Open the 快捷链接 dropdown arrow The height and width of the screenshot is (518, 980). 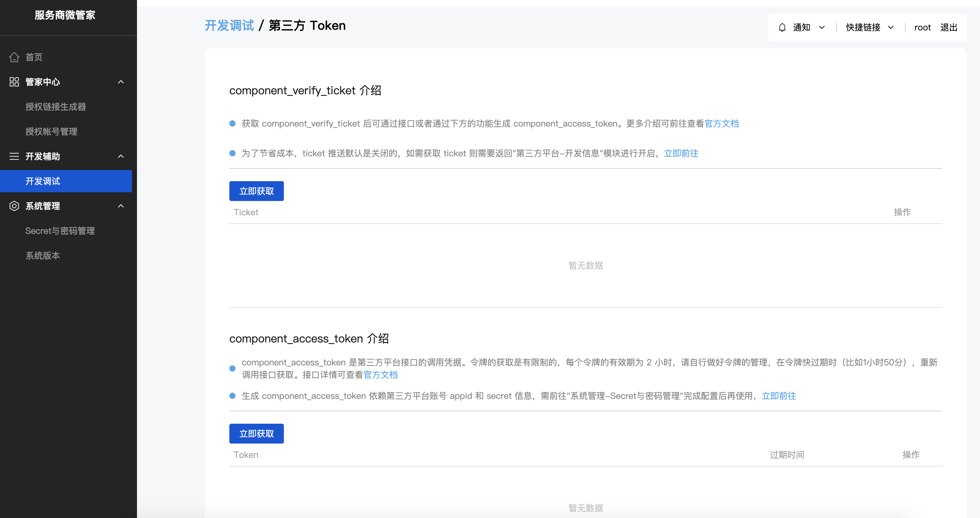[891, 27]
